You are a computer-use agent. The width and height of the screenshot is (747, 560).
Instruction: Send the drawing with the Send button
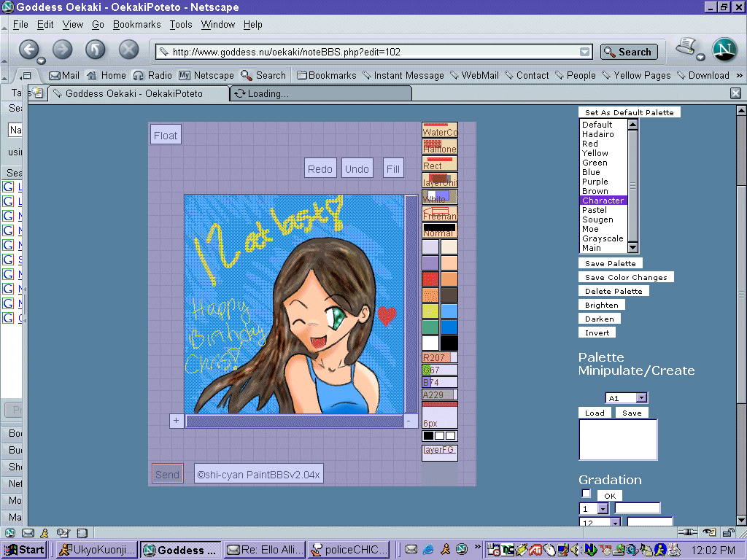(x=167, y=474)
